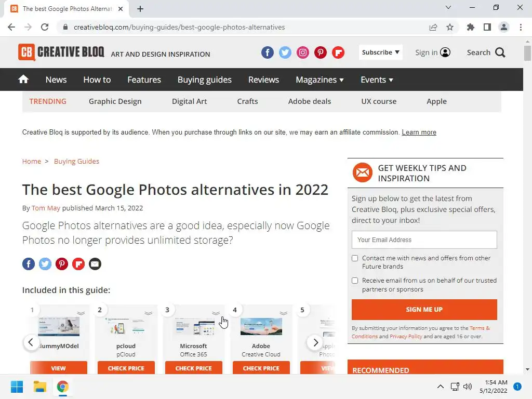Share article on Twitter below the intro
The image size is (532, 399).
click(45, 264)
